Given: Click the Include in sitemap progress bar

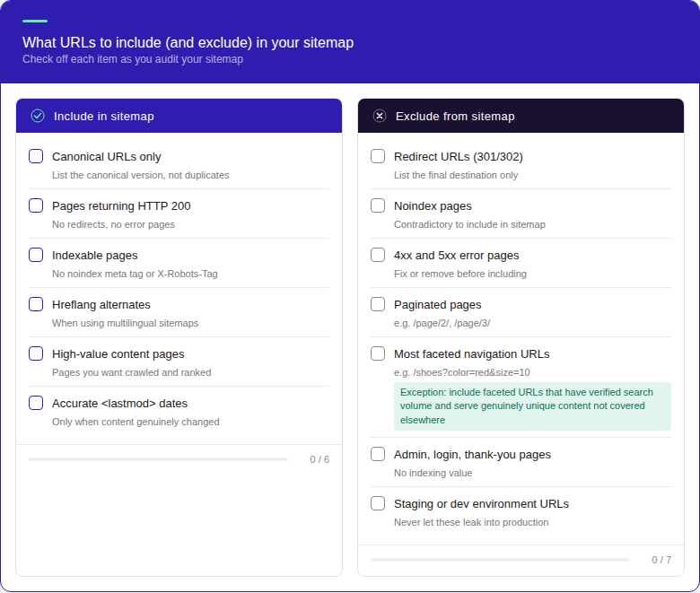Looking at the screenshot, I should point(158,459).
